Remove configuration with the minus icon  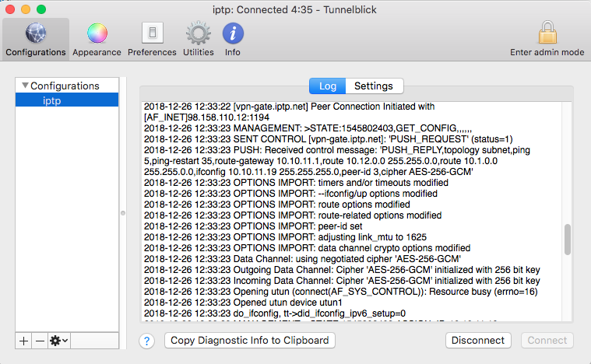[x=40, y=341]
